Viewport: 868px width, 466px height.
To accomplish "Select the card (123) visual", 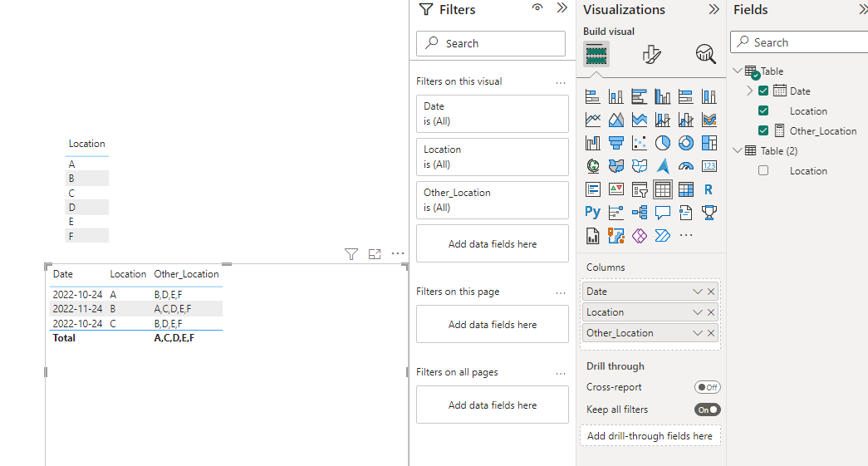I will [x=709, y=166].
